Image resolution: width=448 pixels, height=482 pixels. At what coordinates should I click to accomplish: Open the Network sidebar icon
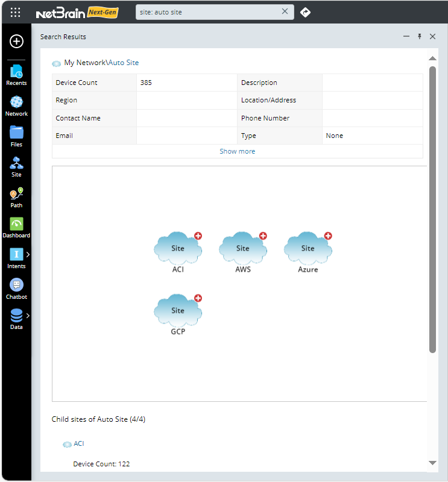tap(16, 106)
